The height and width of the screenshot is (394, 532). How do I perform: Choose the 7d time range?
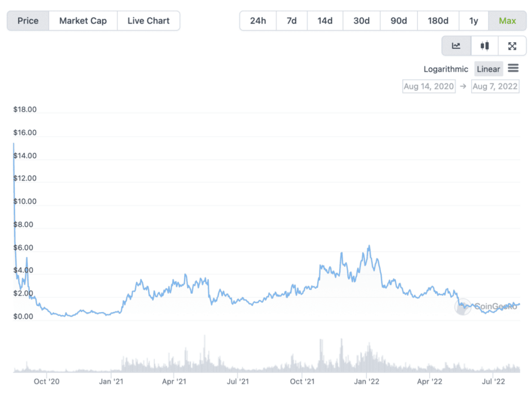tap(291, 21)
